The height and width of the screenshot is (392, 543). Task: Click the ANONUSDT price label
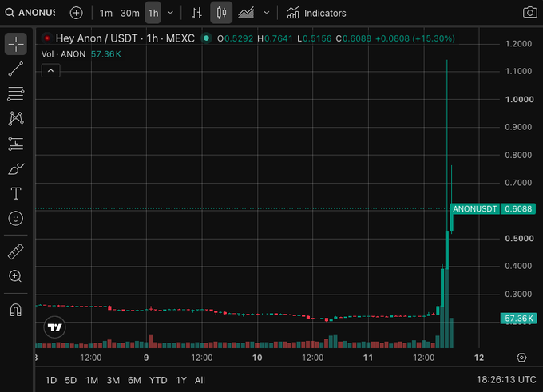pyautogui.click(x=475, y=209)
